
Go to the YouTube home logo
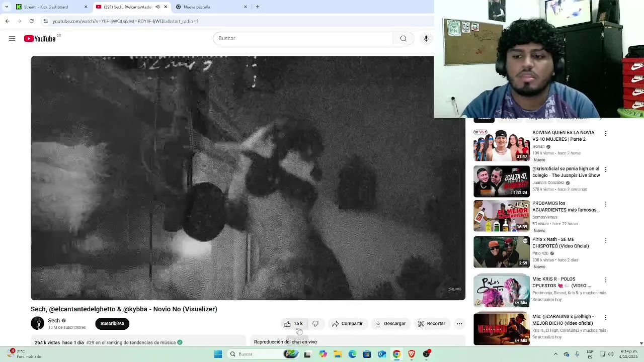(40, 39)
